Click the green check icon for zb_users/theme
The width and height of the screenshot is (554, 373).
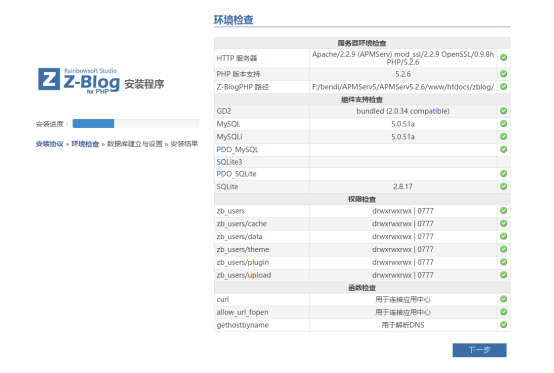click(x=503, y=249)
